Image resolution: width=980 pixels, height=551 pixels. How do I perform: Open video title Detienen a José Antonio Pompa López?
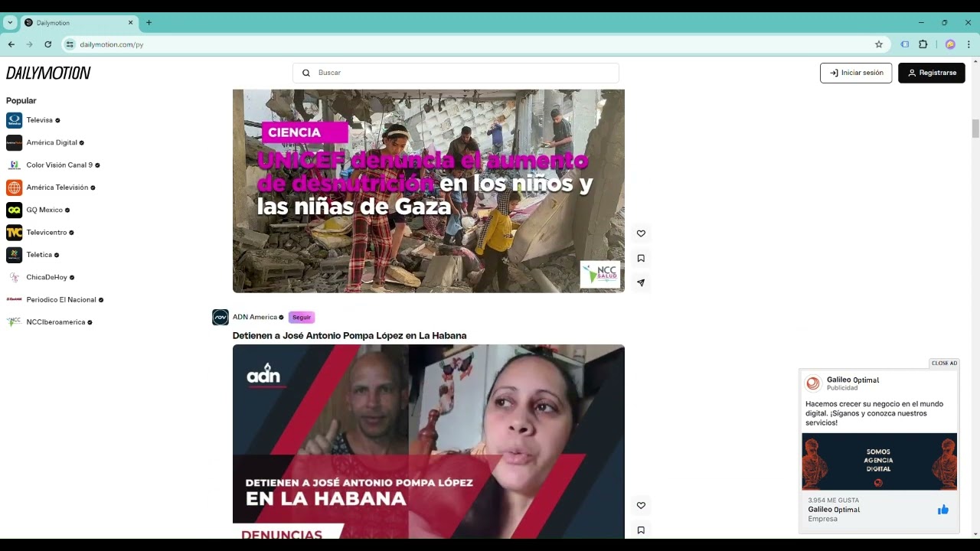click(x=349, y=335)
